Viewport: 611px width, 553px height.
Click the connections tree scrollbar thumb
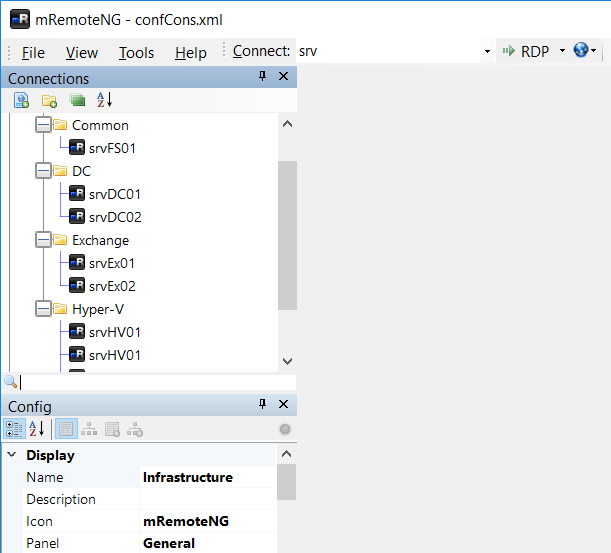point(288,235)
